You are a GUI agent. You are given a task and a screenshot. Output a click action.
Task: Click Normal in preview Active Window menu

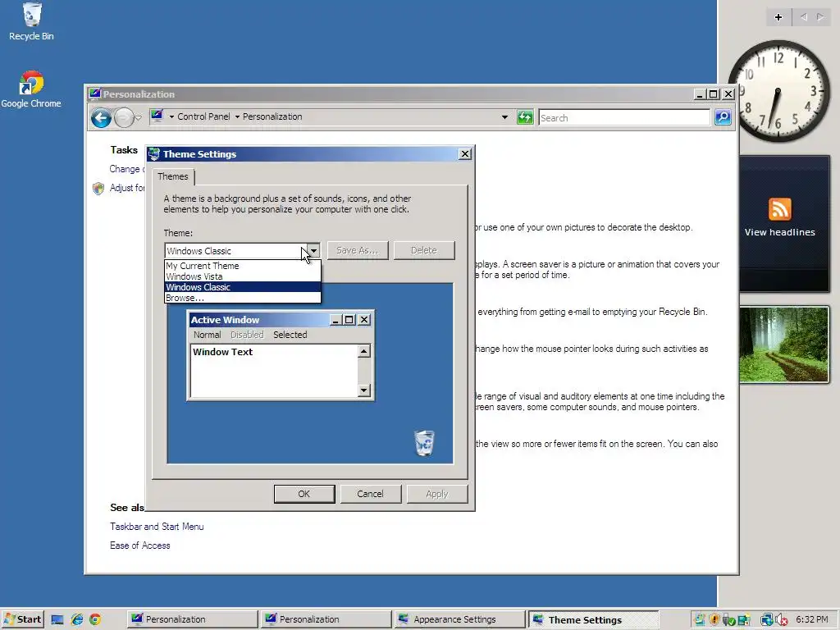208,335
